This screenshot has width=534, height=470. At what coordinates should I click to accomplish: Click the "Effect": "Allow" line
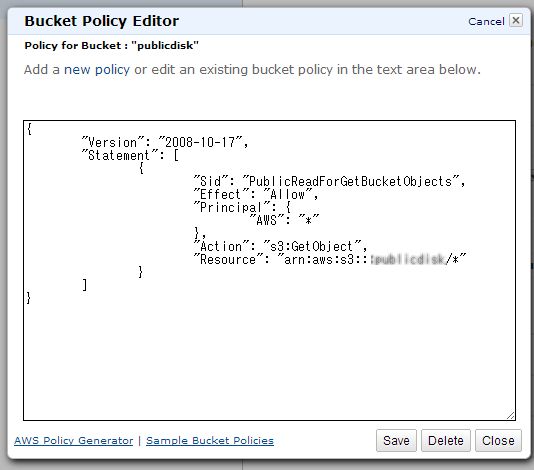255,194
